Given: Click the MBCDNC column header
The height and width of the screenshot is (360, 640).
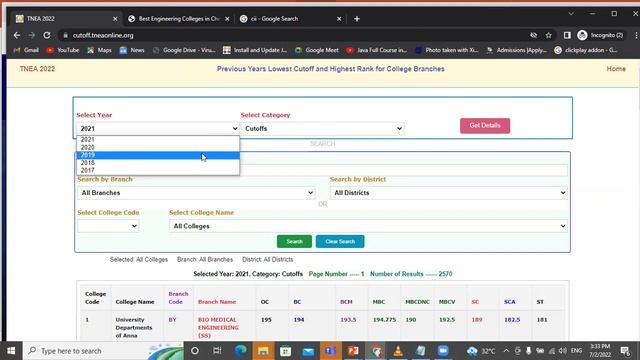Looking at the screenshot, I should click(x=417, y=302).
